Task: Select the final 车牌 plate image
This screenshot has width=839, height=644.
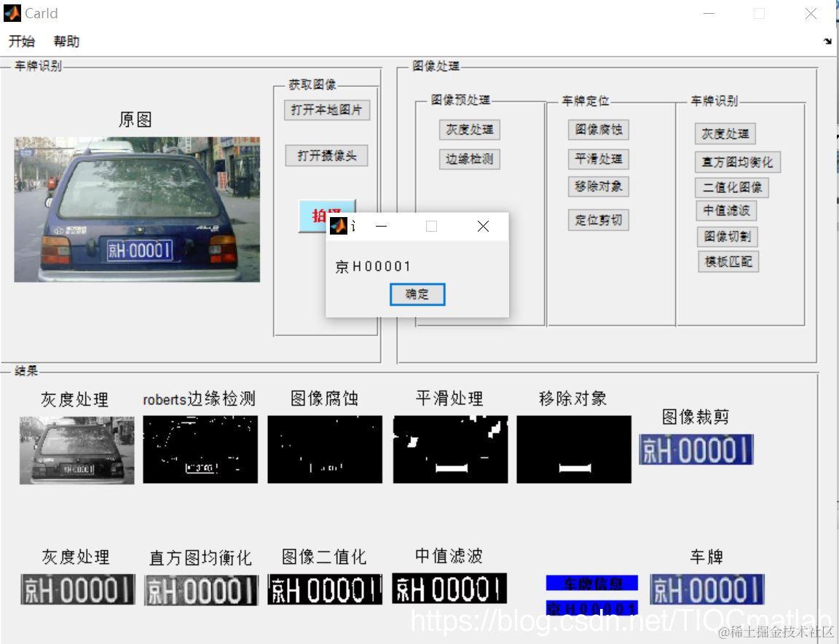Action: pos(707,589)
